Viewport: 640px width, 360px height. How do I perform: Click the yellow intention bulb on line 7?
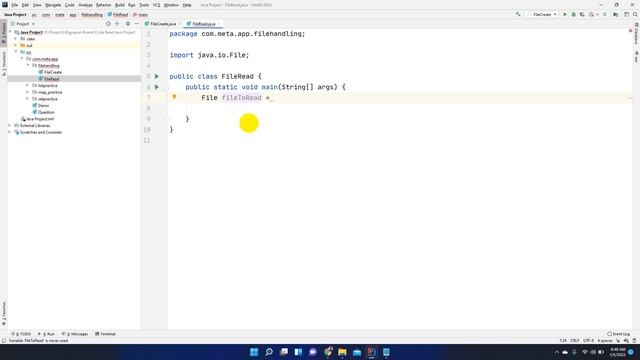point(174,97)
